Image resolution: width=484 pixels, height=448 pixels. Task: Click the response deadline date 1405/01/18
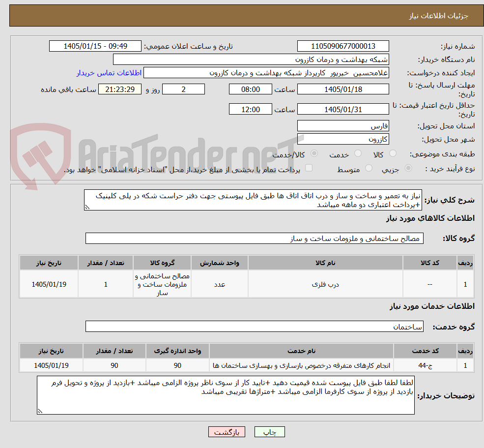click(x=343, y=90)
